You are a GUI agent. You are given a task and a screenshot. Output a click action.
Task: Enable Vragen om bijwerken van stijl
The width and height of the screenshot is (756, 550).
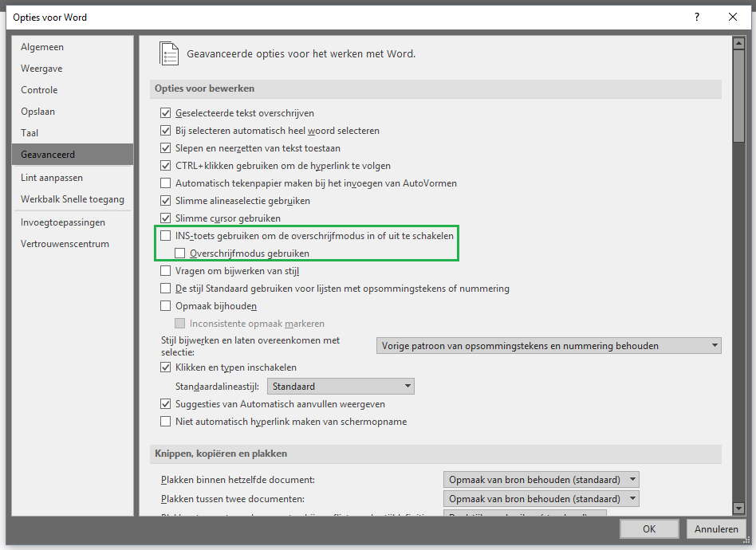pyautogui.click(x=165, y=271)
